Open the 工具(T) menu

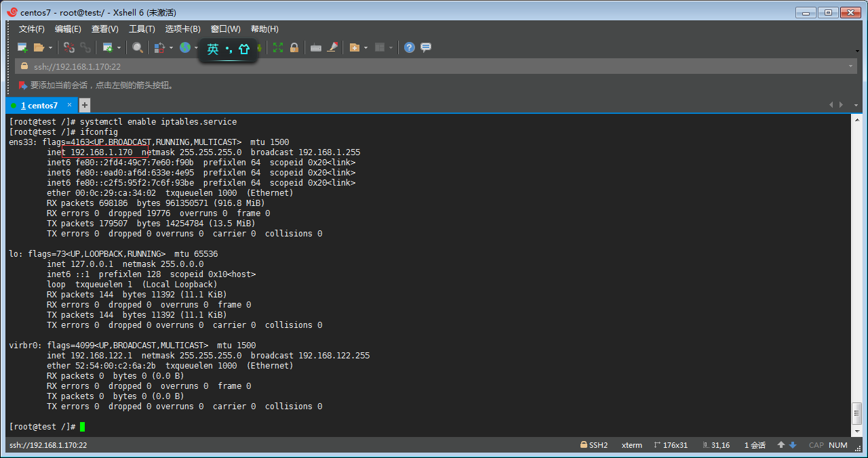(x=142, y=29)
